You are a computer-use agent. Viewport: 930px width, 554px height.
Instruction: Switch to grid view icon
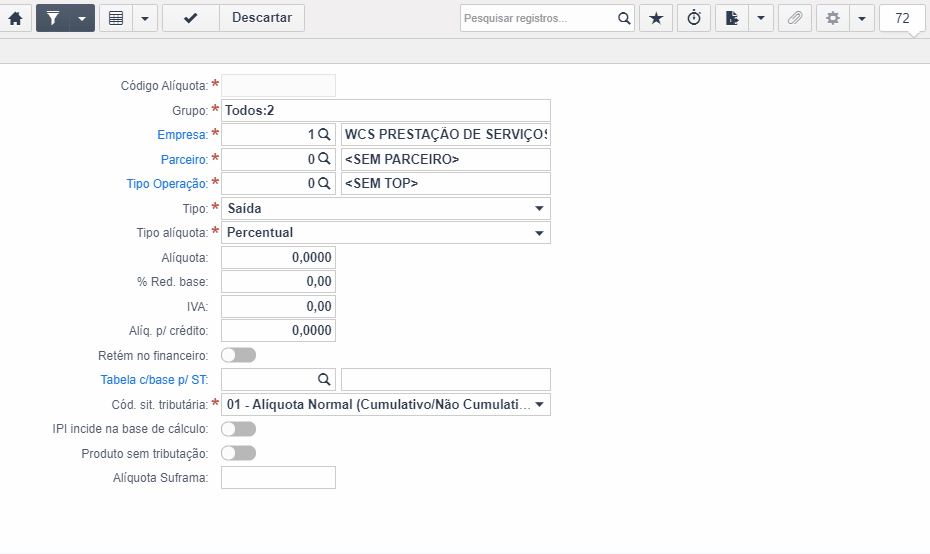(x=116, y=18)
